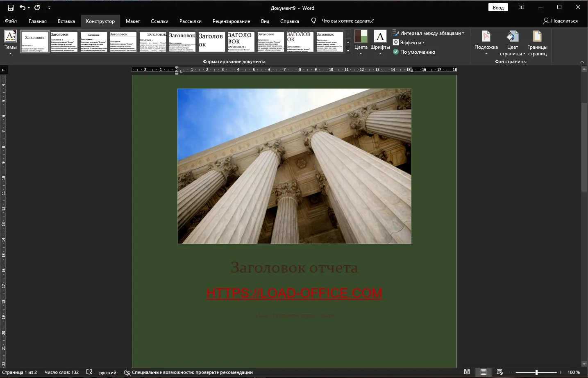The image size is (588, 378).
Task: Open the Цвета color palette menu
Action: click(x=361, y=42)
